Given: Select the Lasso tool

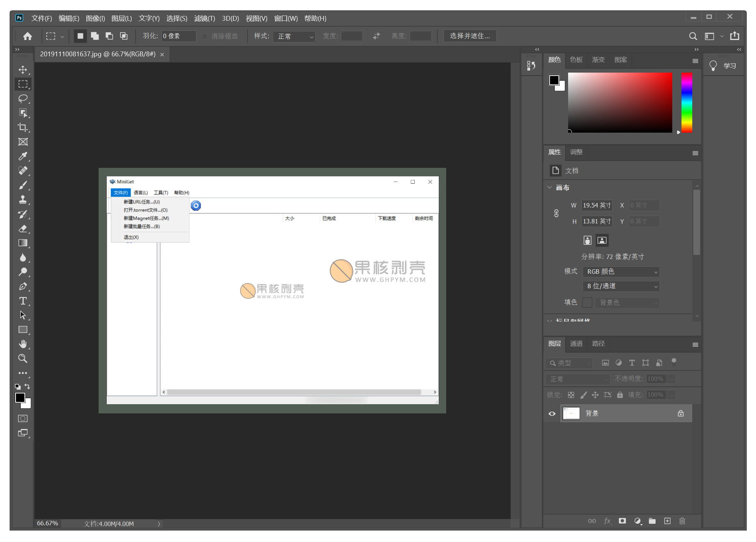Looking at the screenshot, I should pos(23,99).
